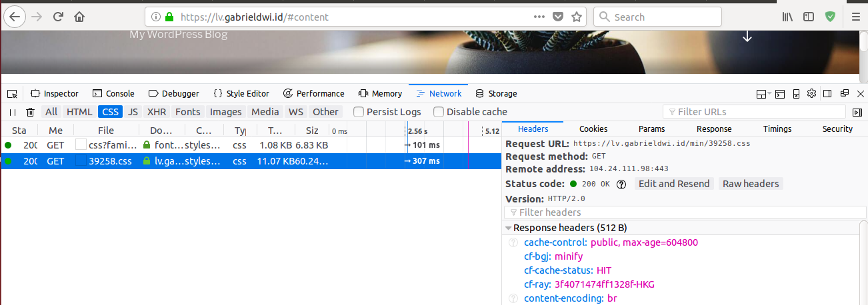Click the Edit and Resend button

tap(674, 184)
